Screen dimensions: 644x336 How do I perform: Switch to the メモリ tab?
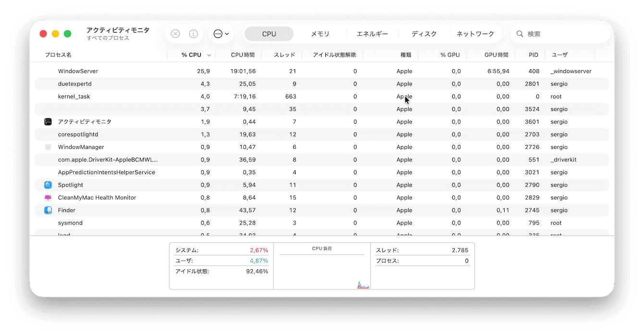coord(320,34)
